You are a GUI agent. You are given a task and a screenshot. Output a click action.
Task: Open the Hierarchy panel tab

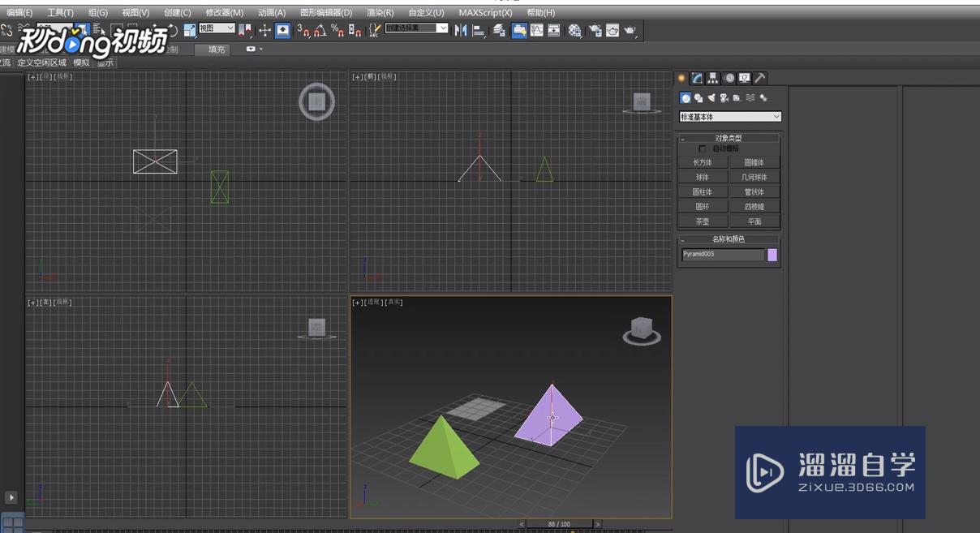pyautogui.click(x=712, y=79)
